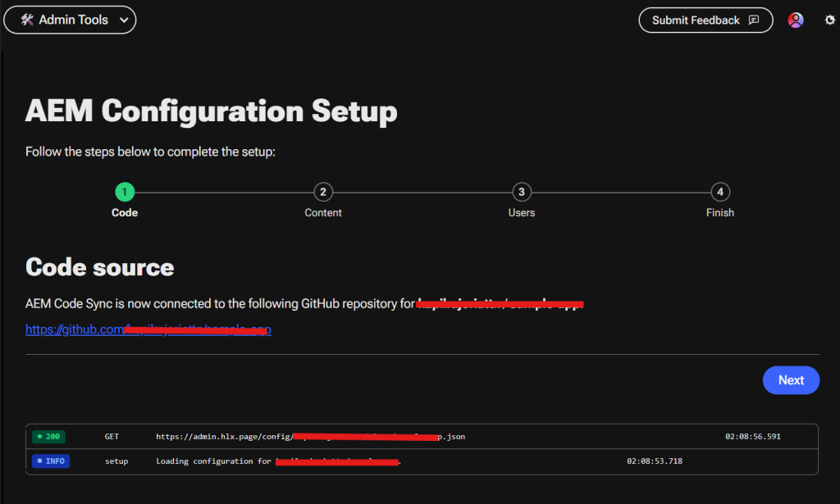Select the GET admin.hlx.page log row

tap(422, 437)
